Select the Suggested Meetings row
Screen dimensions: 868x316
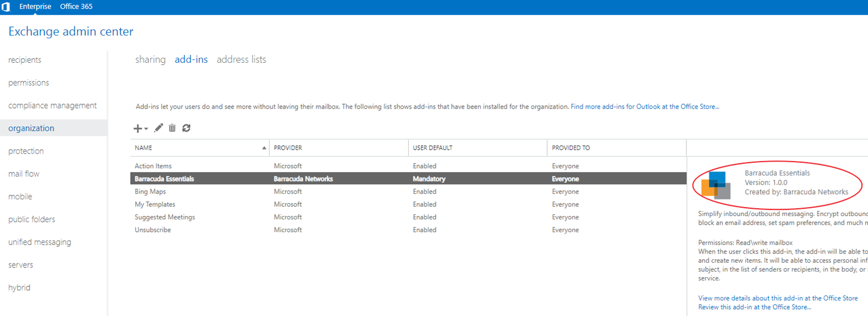(408, 217)
